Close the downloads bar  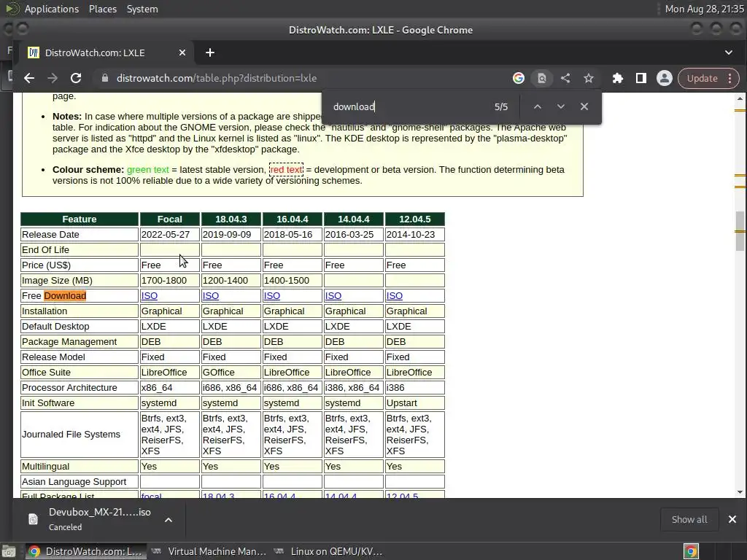click(x=732, y=519)
